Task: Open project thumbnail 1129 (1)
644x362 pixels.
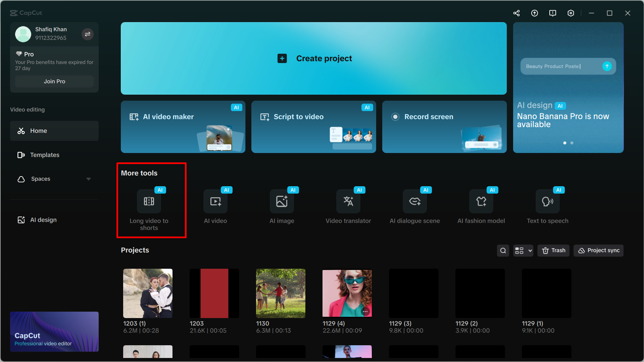Action: click(546, 293)
